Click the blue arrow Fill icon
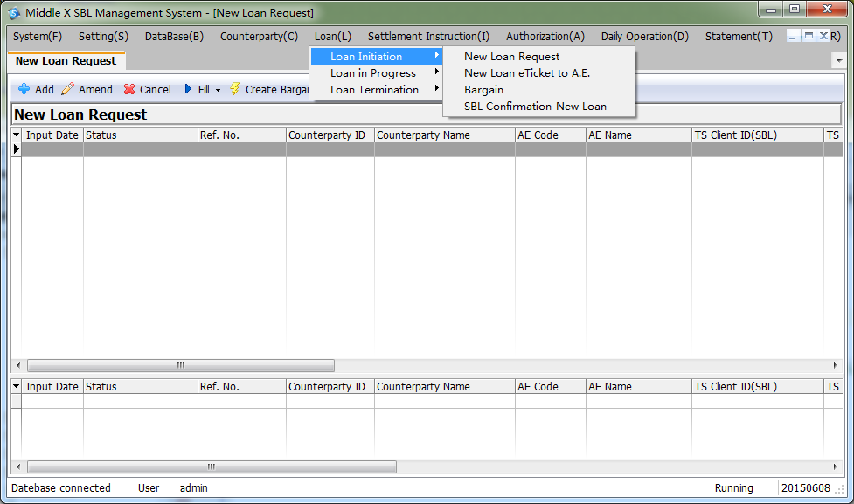 pos(188,89)
